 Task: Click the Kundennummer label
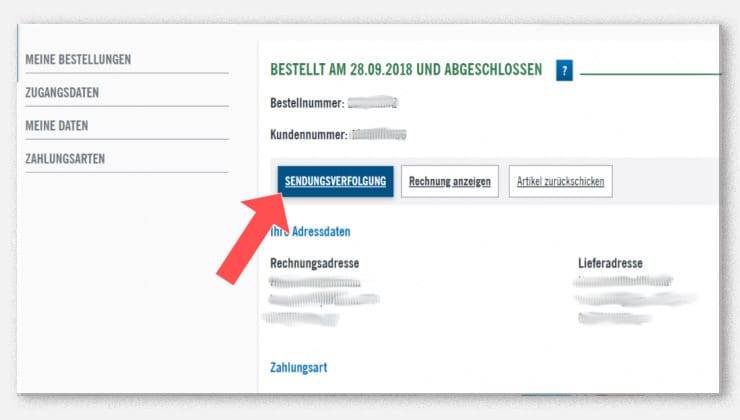click(309, 134)
